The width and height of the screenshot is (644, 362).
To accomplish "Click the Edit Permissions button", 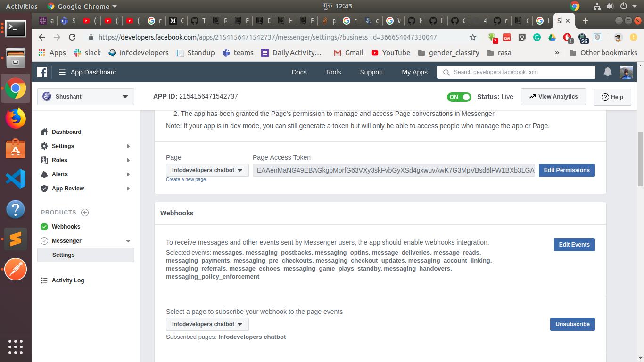I will click(566, 170).
